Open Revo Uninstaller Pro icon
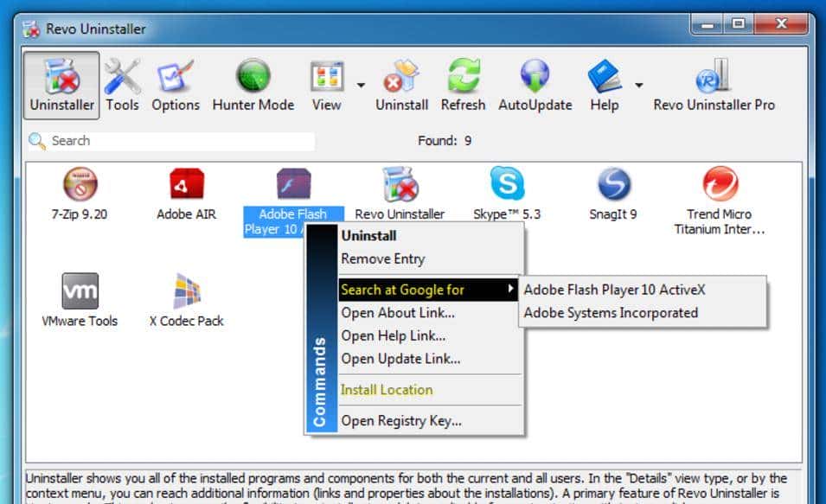The image size is (826, 504). click(x=714, y=76)
